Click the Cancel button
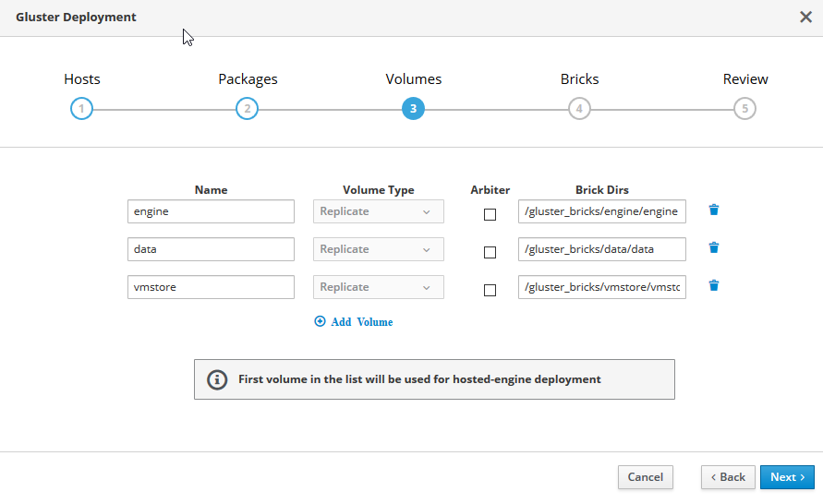This screenshot has width=823, height=504. coord(645,477)
